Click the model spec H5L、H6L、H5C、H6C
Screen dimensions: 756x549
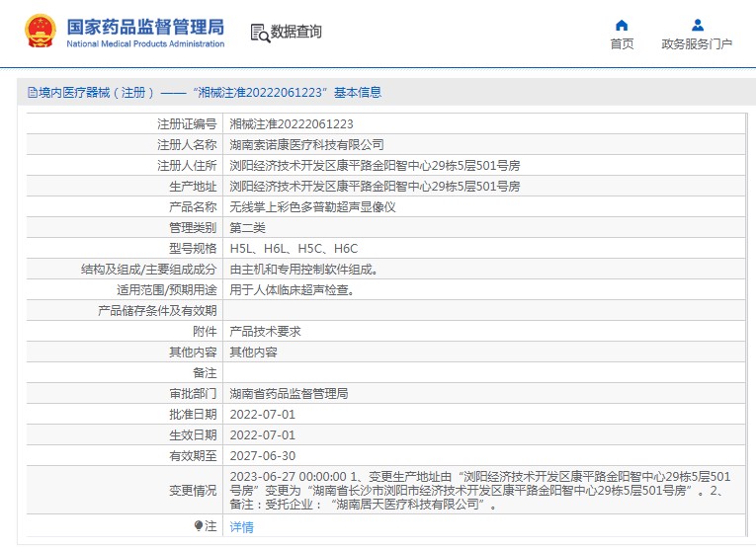(294, 249)
